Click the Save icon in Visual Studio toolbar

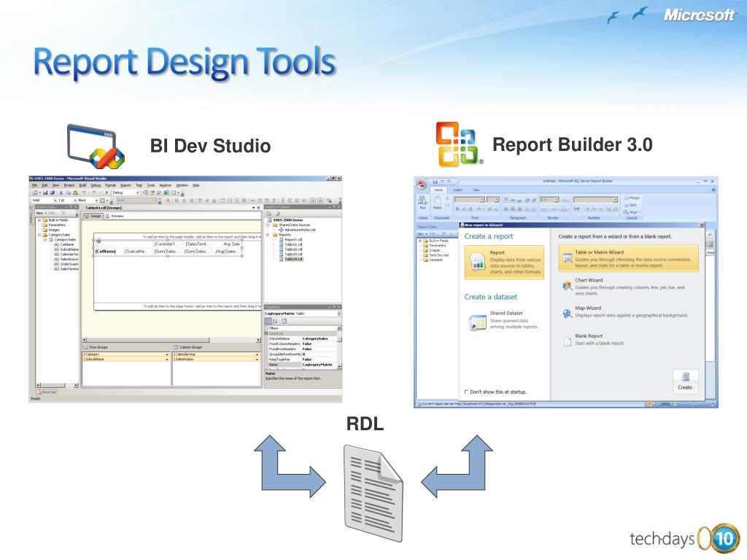click(45, 192)
